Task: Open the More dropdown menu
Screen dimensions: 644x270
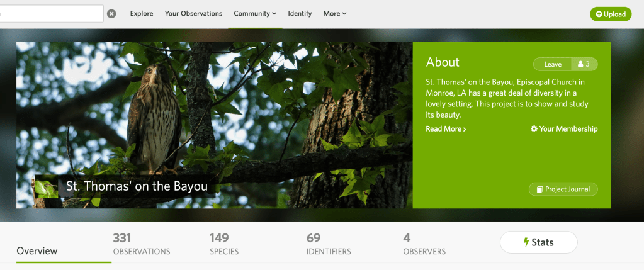Action: (335, 14)
